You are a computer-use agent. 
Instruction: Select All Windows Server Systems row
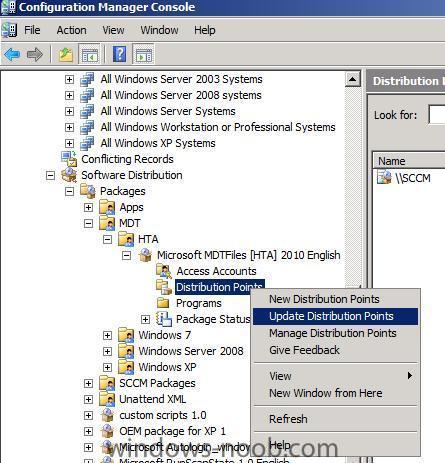point(168,111)
